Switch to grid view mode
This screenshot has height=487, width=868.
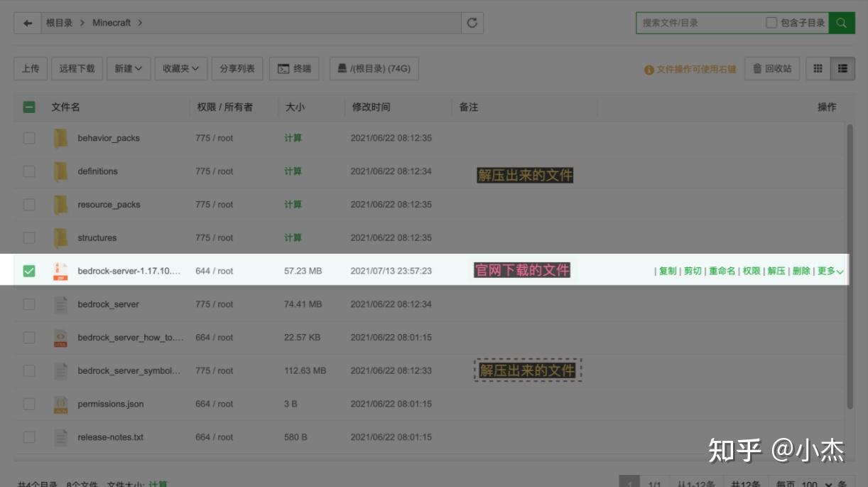[x=818, y=68]
